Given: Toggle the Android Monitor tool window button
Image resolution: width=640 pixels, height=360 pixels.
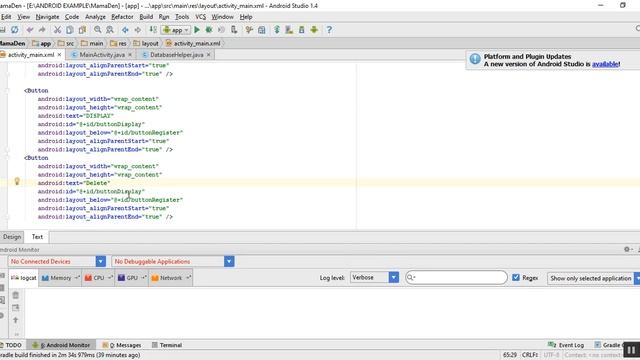Looking at the screenshot, I should pos(61,345).
